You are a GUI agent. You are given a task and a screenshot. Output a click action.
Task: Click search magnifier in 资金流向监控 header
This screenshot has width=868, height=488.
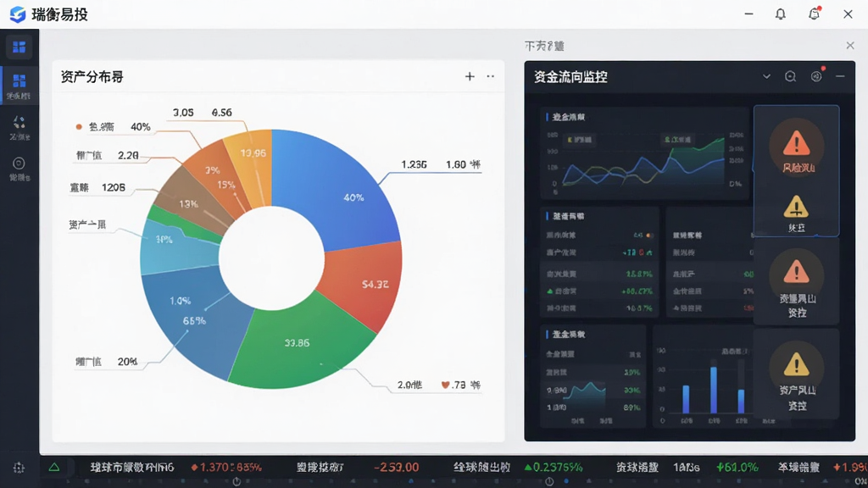click(x=791, y=76)
